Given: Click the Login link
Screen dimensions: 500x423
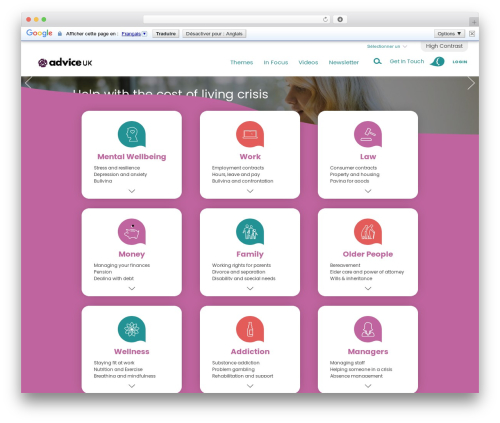Looking at the screenshot, I should coord(460,62).
